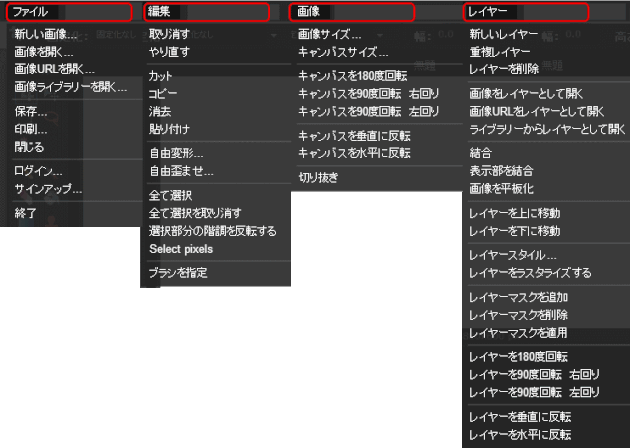
Task: Select キャンバスを垂直に反転 entry
Action: (354, 136)
